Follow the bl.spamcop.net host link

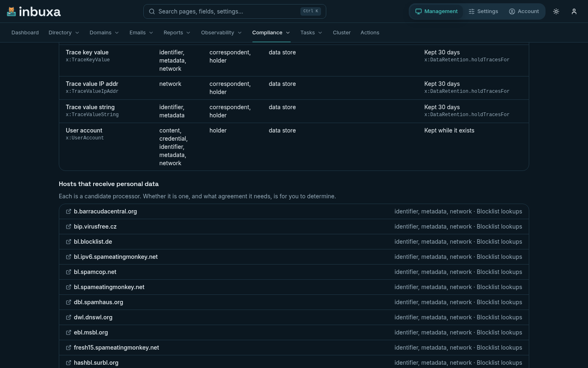[95, 272]
